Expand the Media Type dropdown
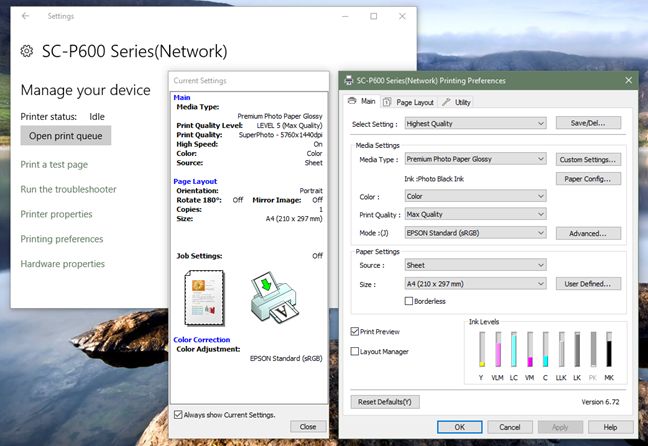Viewport: 648px width, 446px height. point(475,159)
